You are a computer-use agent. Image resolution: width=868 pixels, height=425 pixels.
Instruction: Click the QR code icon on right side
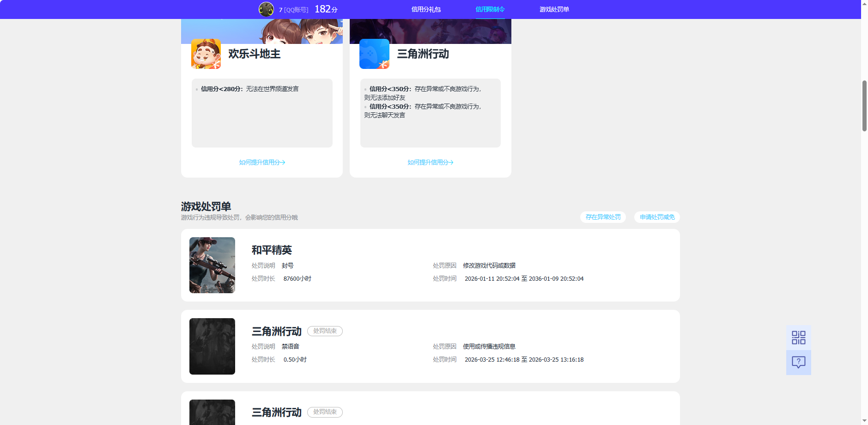(x=799, y=338)
